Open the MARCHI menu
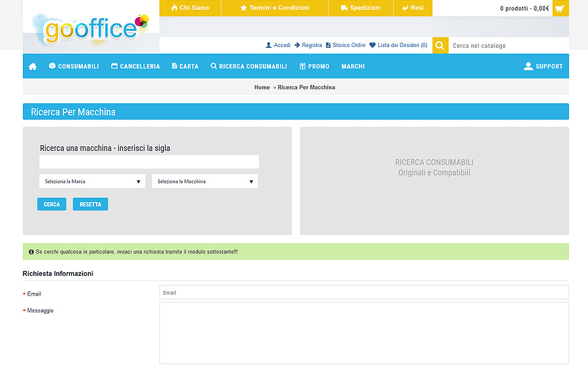The height and width of the screenshot is (368, 588). [353, 66]
